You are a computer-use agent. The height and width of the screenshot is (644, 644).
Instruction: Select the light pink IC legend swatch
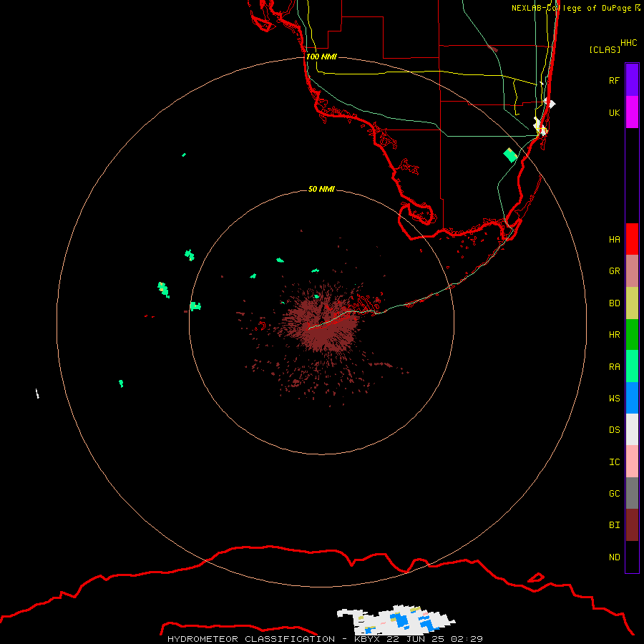(632, 462)
